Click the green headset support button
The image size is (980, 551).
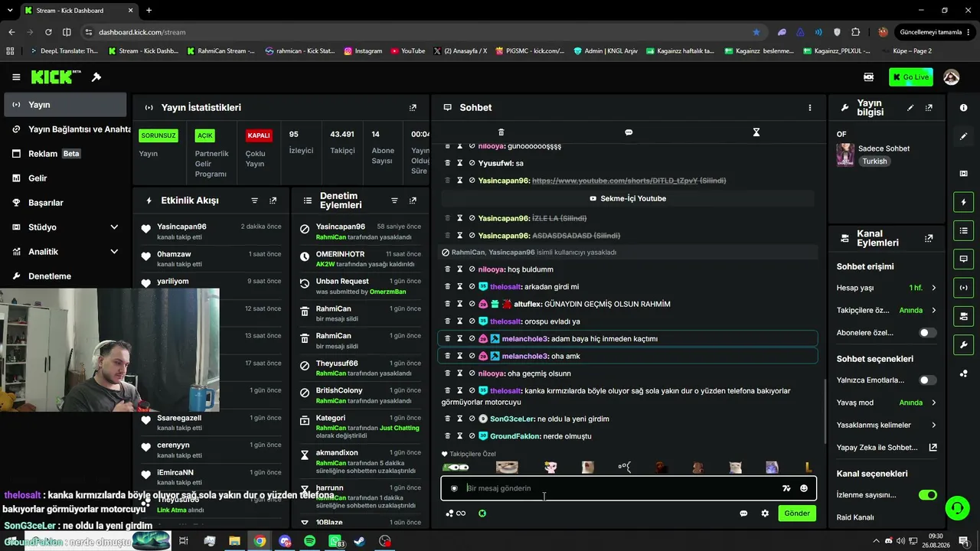[956, 507]
